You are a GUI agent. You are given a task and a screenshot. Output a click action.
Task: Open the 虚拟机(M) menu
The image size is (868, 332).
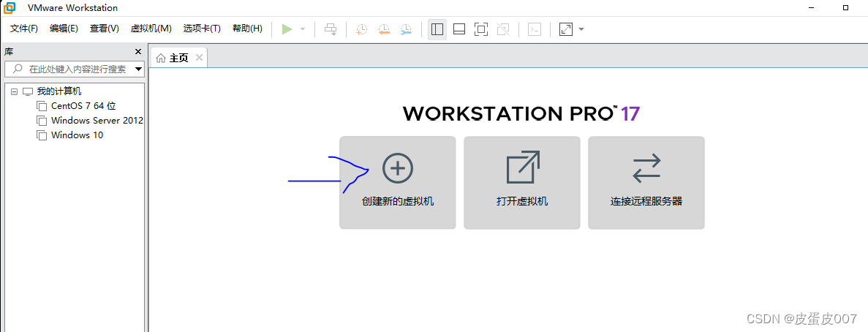pos(151,29)
